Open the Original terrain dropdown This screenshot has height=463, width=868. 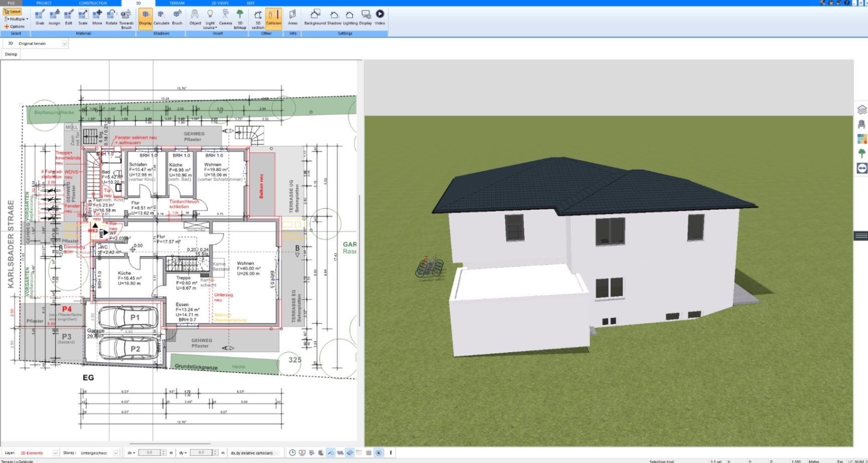coord(65,44)
